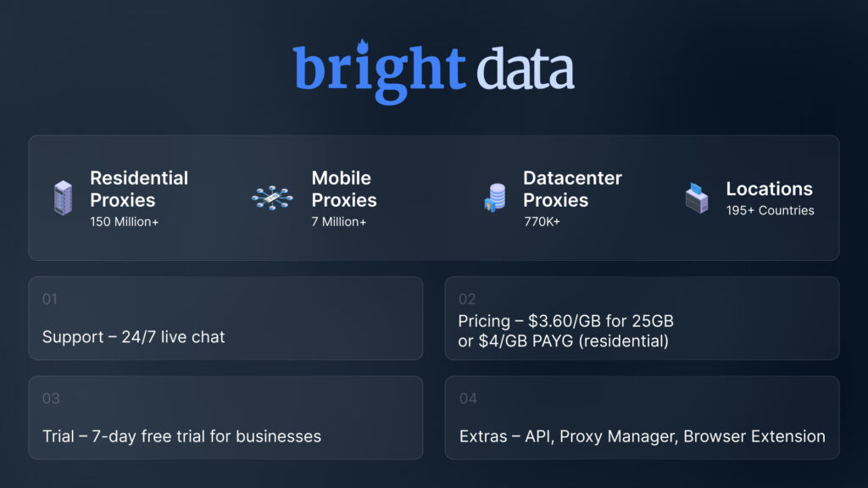This screenshot has width=868, height=488.
Task: Click the 04 number label
Action: (468, 398)
